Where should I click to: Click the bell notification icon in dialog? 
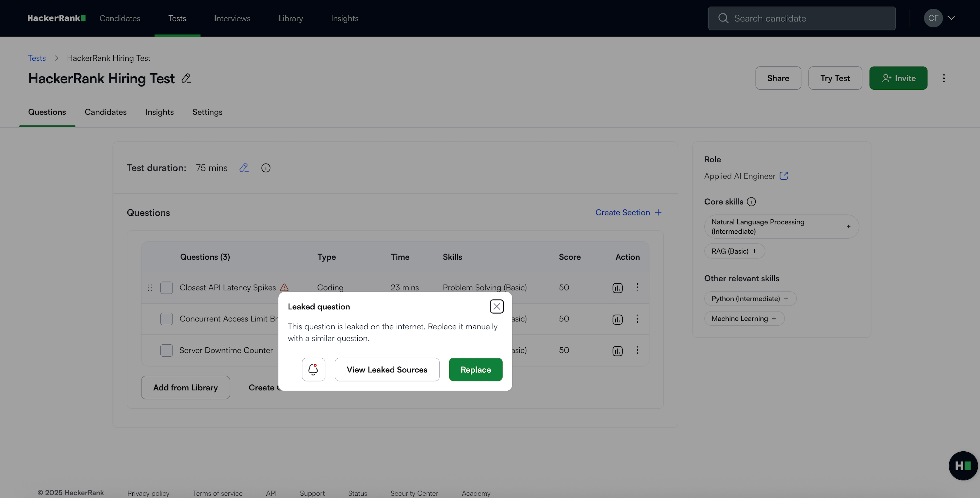point(313,369)
